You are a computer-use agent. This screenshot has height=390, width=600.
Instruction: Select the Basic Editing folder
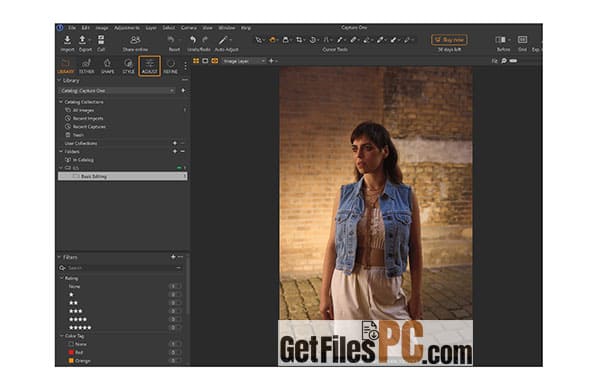point(122,176)
